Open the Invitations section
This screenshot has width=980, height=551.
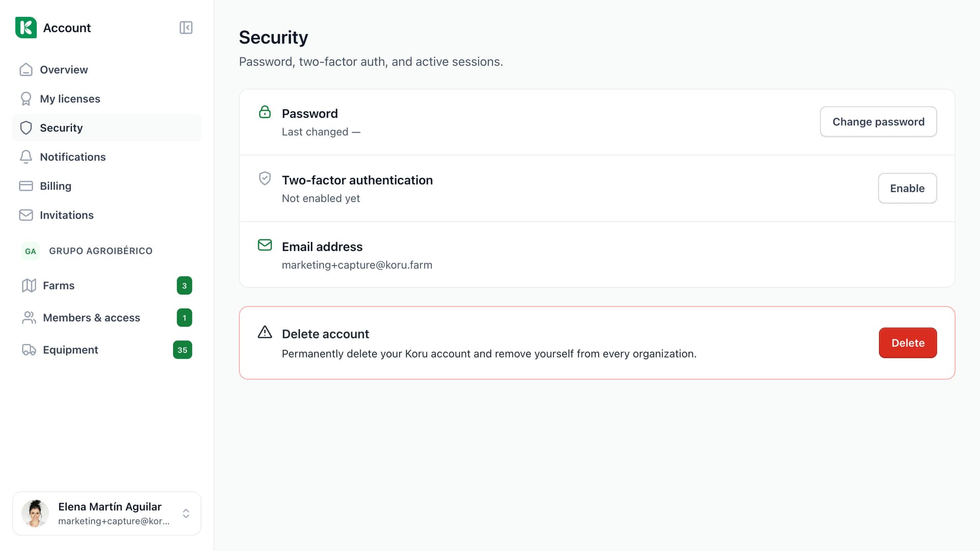[107, 215]
